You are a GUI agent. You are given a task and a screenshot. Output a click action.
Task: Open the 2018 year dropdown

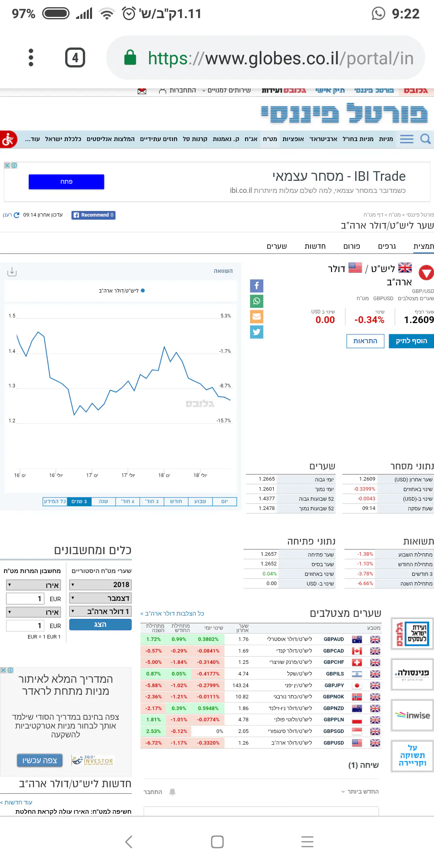[100, 585]
